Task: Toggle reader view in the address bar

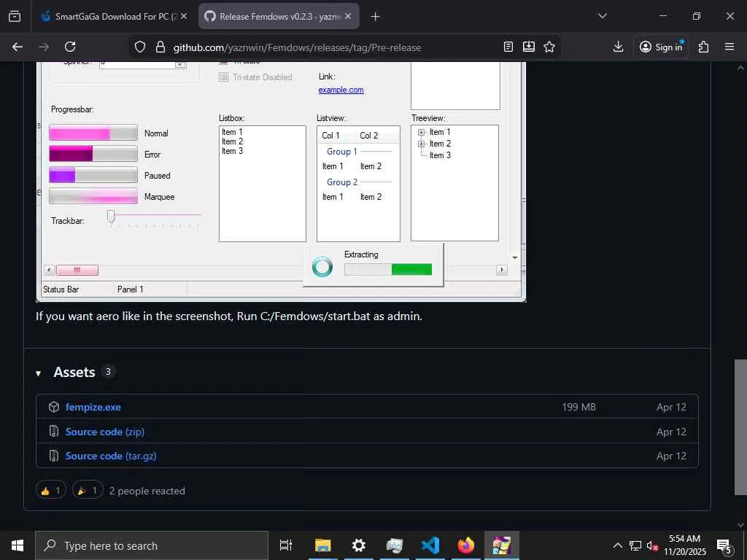Action: click(508, 47)
